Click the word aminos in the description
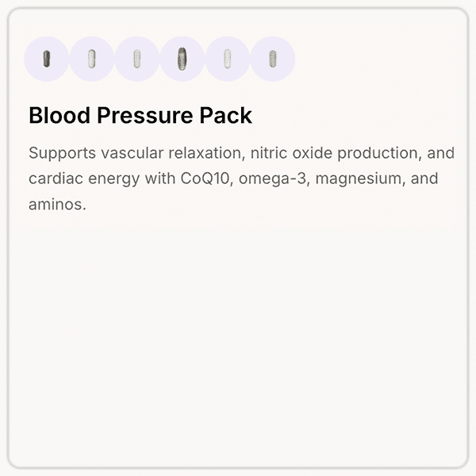476x476 pixels. tap(56, 204)
